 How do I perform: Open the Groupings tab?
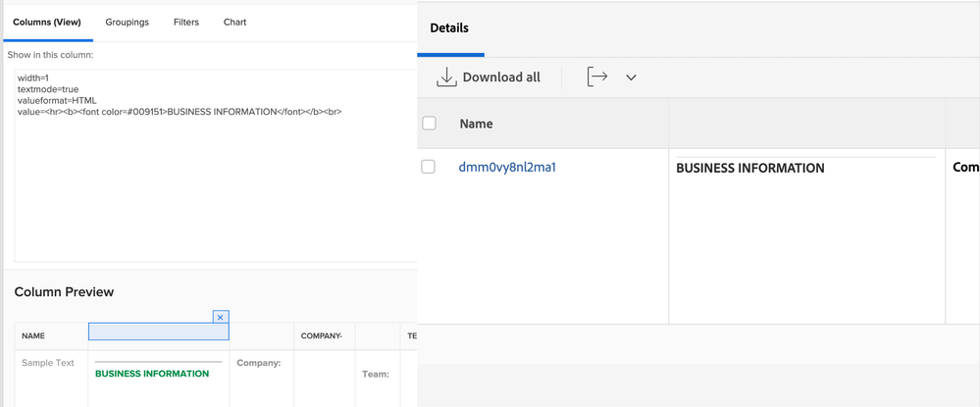[x=127, y=22]
